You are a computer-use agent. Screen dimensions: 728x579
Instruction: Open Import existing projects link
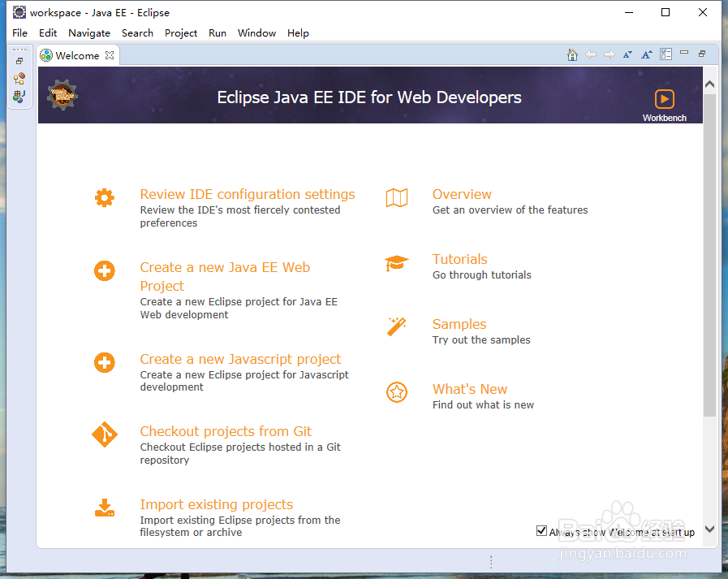[217, 504]
